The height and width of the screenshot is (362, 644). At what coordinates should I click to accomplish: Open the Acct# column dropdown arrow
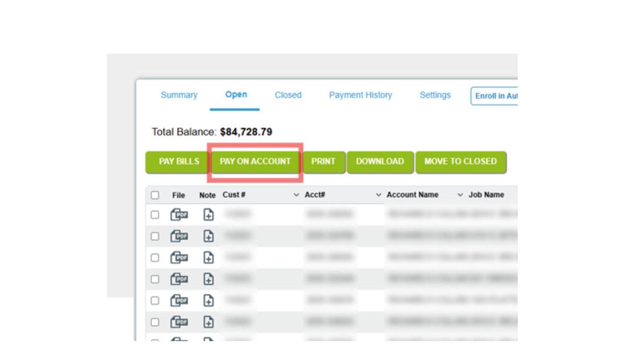[378, 195]
